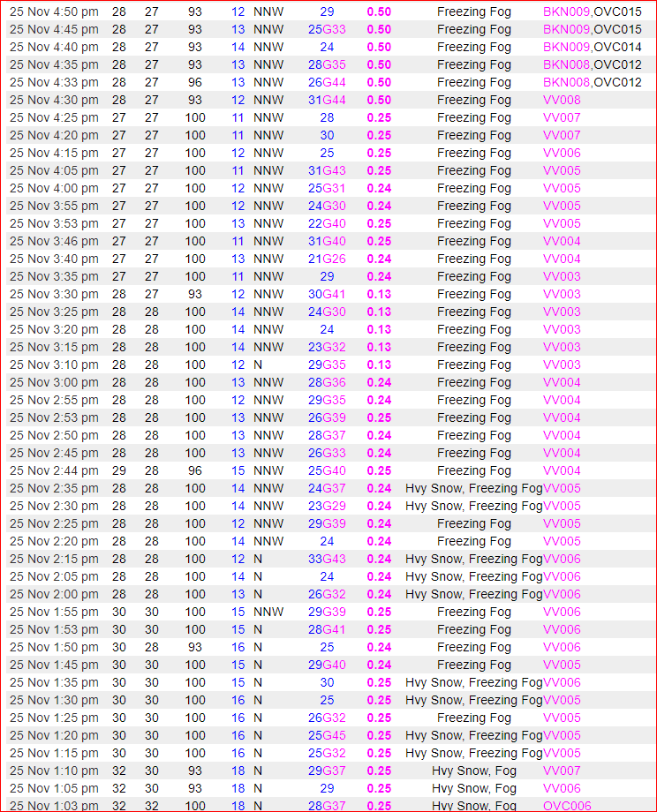Click wind value 26G33 in the 2:45 pm row
Screen dimensions: 657x812
click(x=327, y=453)
